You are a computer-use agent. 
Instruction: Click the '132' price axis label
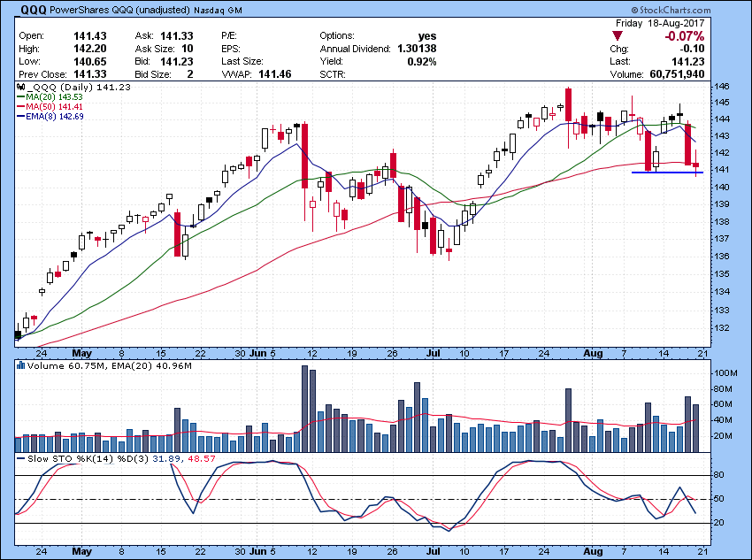coord(723,328)
